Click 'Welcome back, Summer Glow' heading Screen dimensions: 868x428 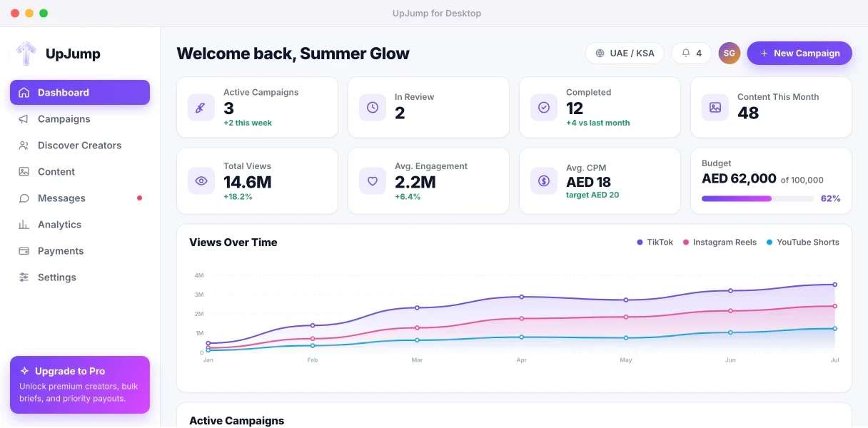293,53
